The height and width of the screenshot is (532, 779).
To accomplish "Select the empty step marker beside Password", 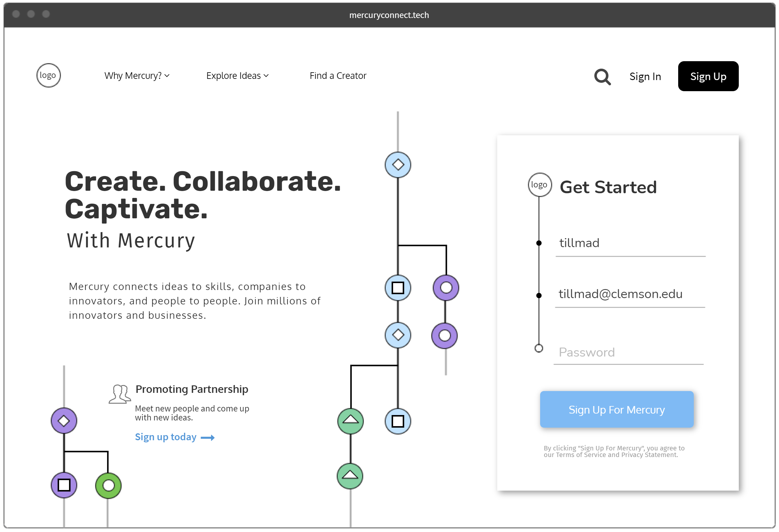I will coord(539,348).
